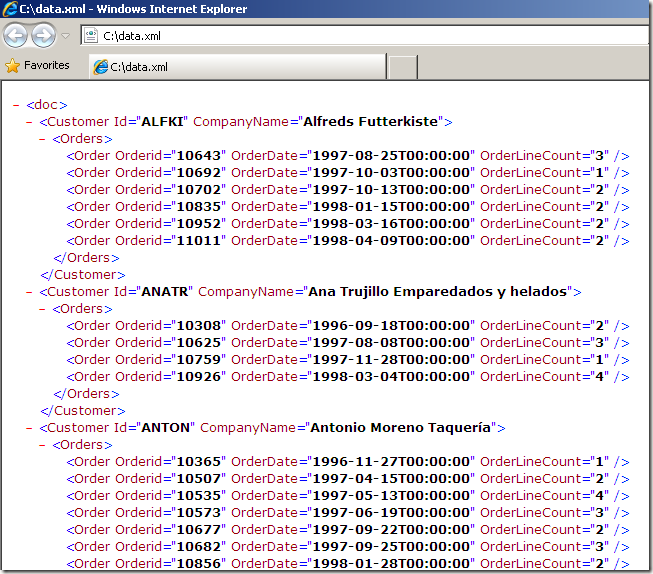Collapse the doc root node
The image size is (653, 574).
tap(16, 105)
